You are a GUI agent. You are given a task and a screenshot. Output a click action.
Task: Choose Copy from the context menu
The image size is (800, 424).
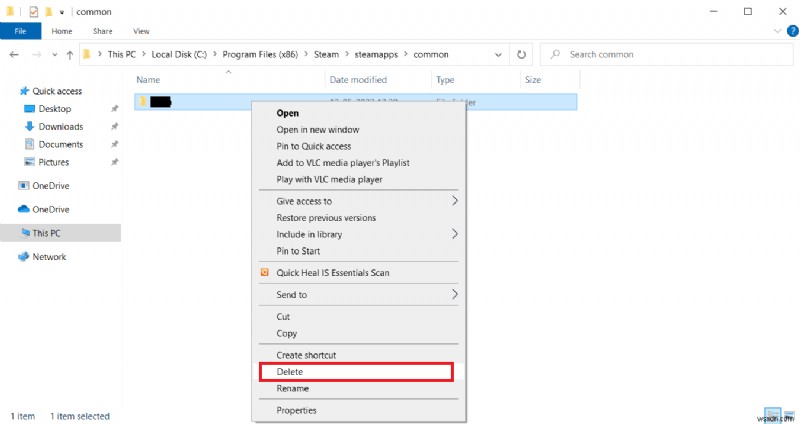coord(286,333)
